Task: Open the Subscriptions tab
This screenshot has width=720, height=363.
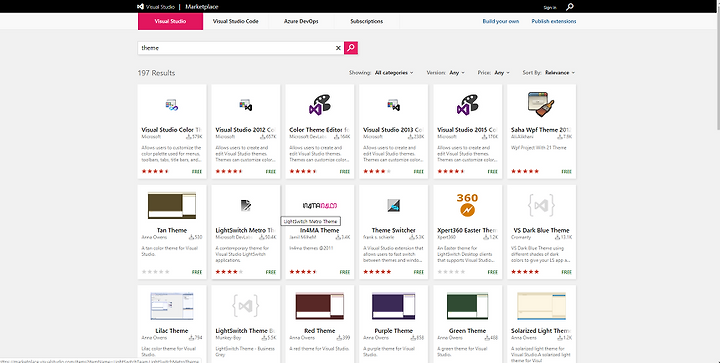Action: coord(366,21)
